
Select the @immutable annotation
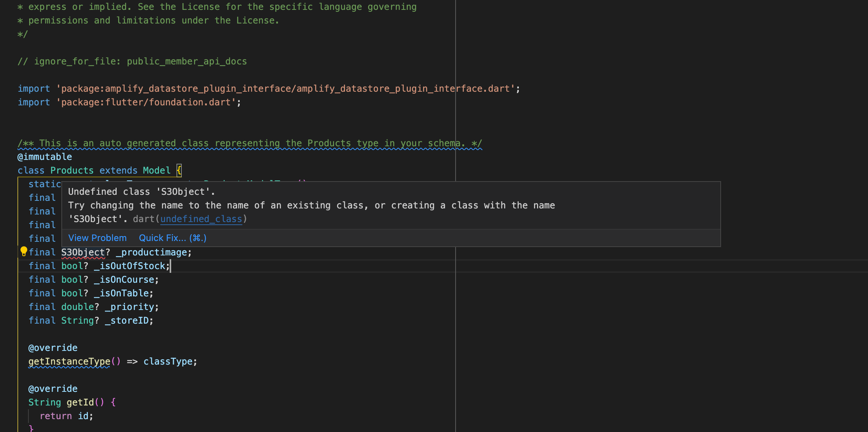(44, 157)
